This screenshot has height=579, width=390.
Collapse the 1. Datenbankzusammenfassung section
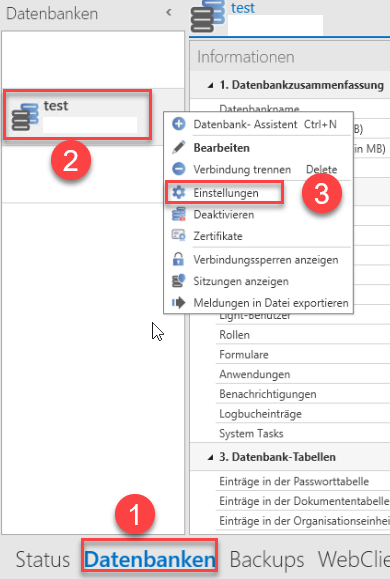211,85
